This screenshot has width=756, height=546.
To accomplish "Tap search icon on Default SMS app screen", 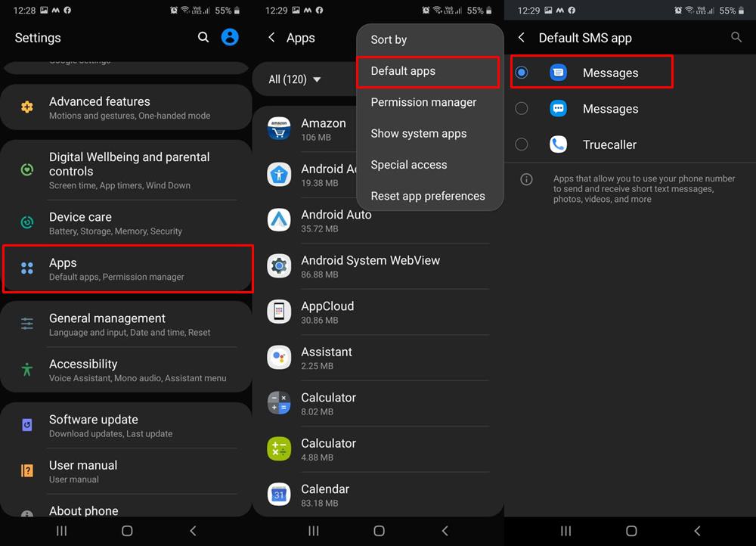I will 736,37.
